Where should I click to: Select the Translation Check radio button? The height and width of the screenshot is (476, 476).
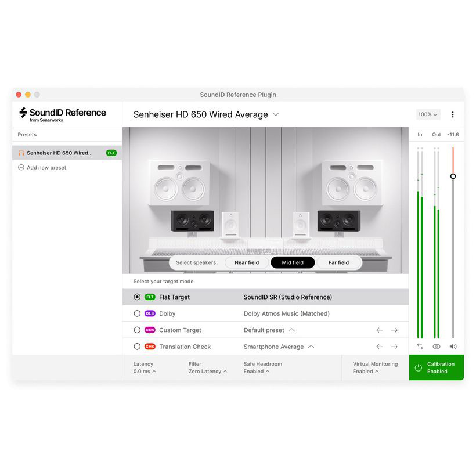137,347
